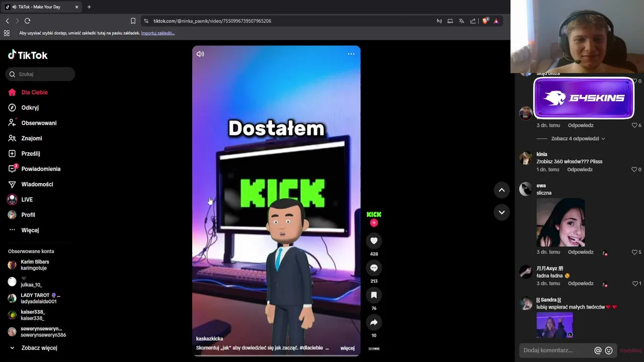Open the emoji picker in the comment box
The image size is (644, 362).
[609, 350]
